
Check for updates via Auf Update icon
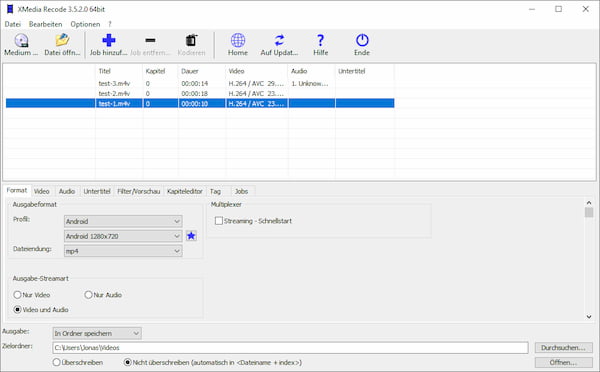(x=279, y=40)
